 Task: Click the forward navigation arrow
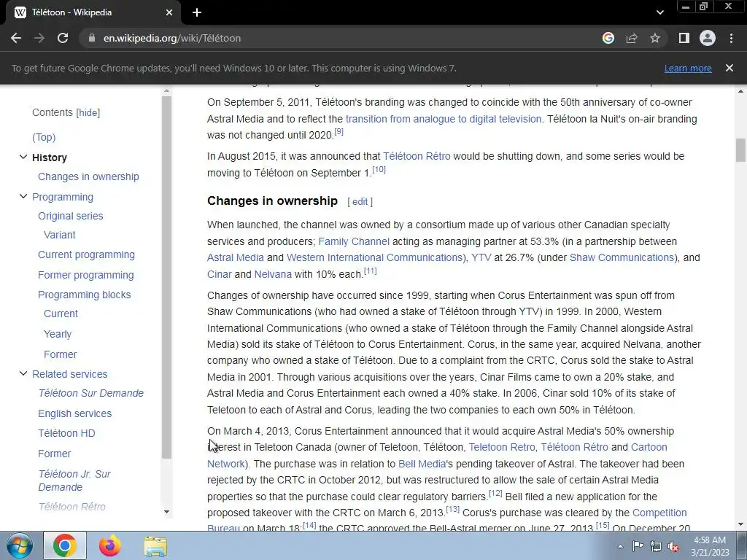[39, 38]
